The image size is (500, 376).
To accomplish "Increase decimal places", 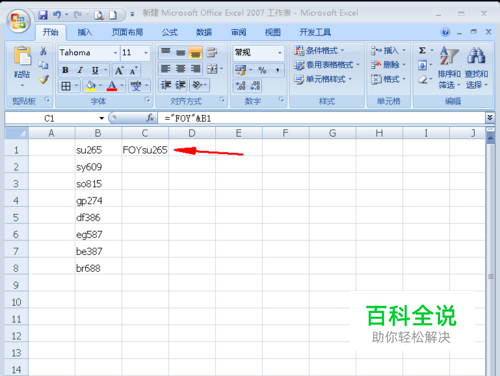I will point(240,86).
